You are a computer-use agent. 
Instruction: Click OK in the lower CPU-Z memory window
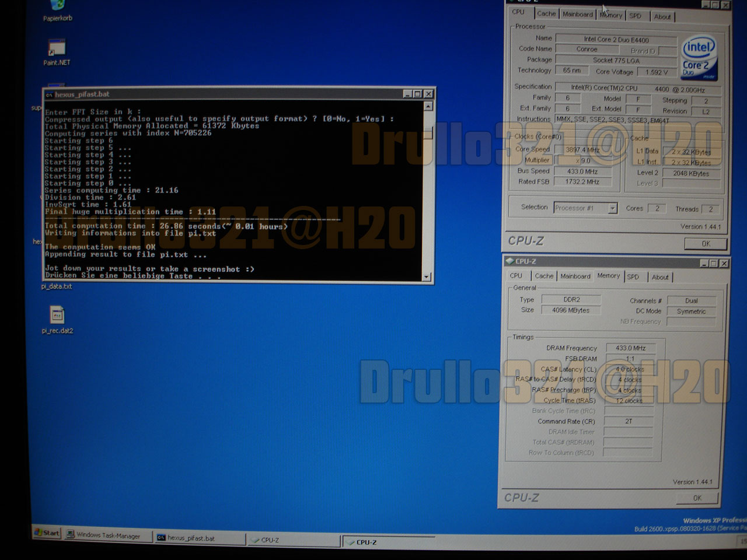tap(697, 498)
